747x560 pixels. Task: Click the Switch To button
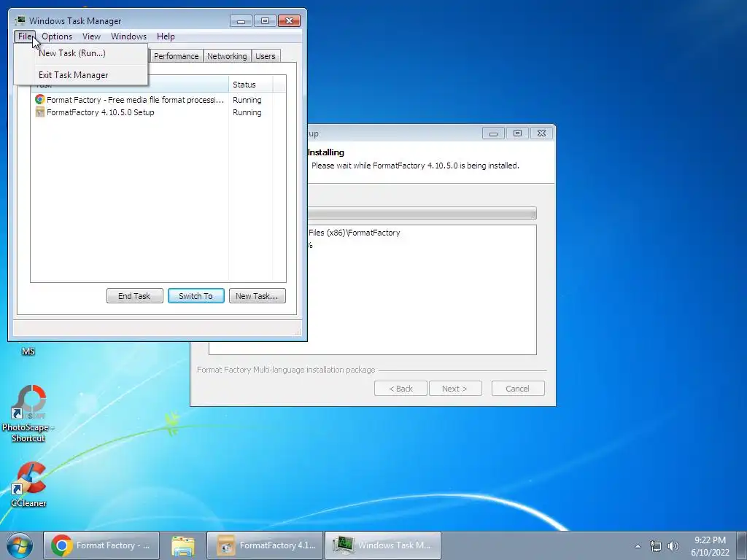coord(196,296)
